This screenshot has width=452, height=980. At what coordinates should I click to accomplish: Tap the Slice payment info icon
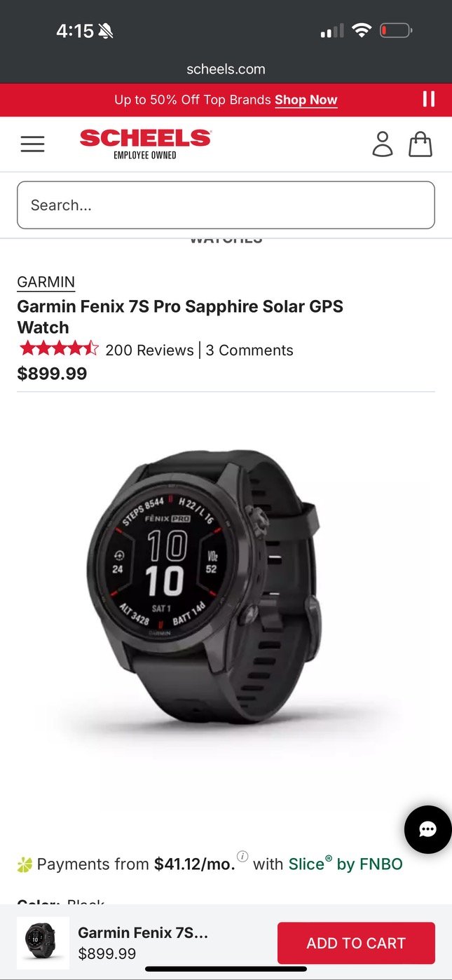(x=242, y=856)
